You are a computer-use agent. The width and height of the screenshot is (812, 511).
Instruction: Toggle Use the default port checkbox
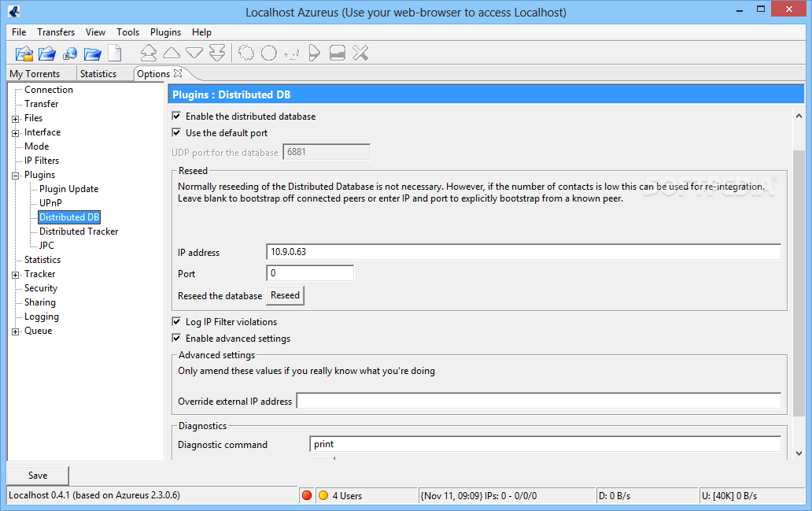176,133
